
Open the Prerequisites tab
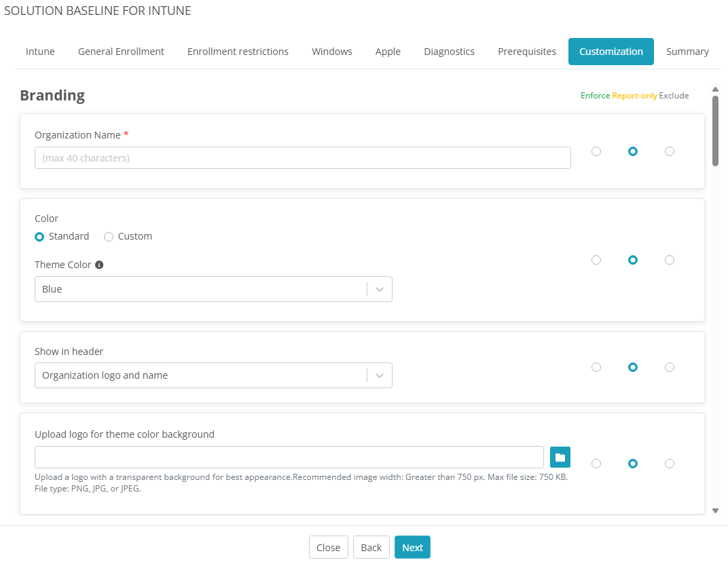[527, 52]
